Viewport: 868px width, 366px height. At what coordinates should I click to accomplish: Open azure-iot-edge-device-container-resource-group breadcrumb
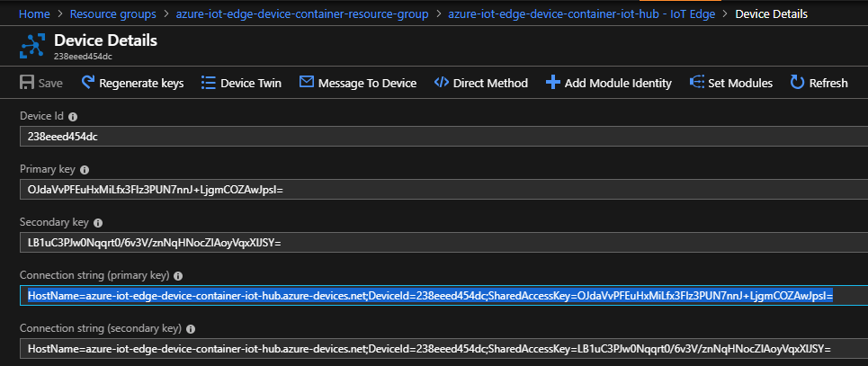[x=302, y=13]
